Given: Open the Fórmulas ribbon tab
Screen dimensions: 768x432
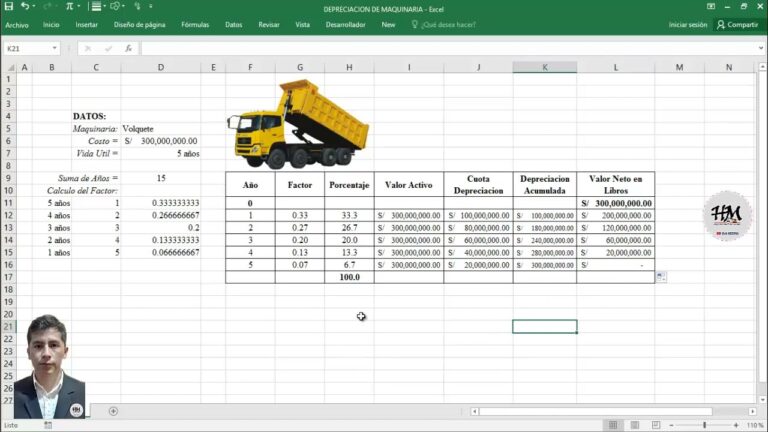Looking at the screenshot, I should 195,24.
